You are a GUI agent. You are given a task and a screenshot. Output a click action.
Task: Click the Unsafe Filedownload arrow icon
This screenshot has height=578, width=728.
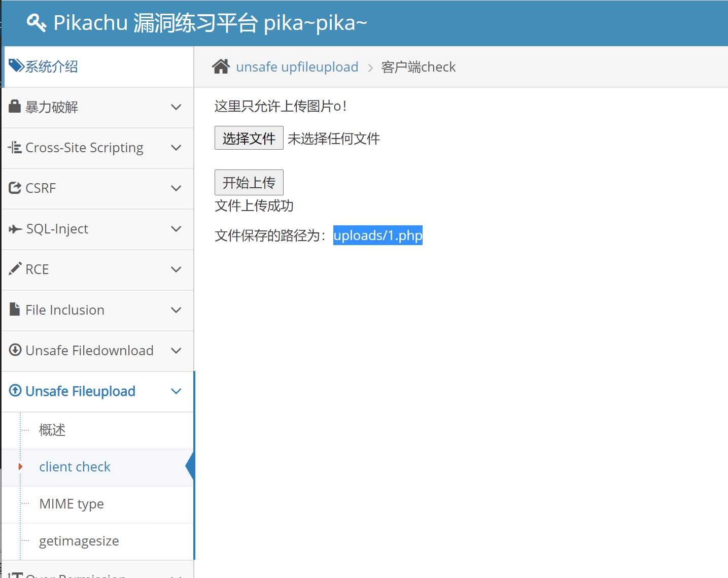[x=15, y=350]
